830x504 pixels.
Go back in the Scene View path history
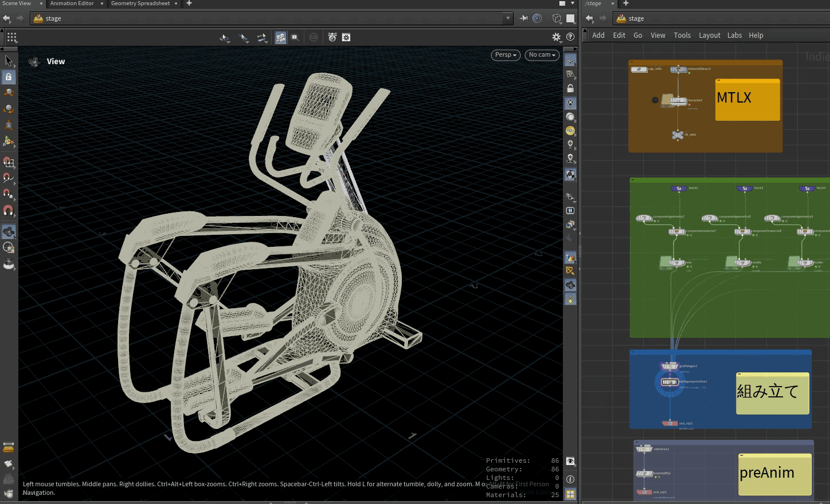(x=7, y=18)
